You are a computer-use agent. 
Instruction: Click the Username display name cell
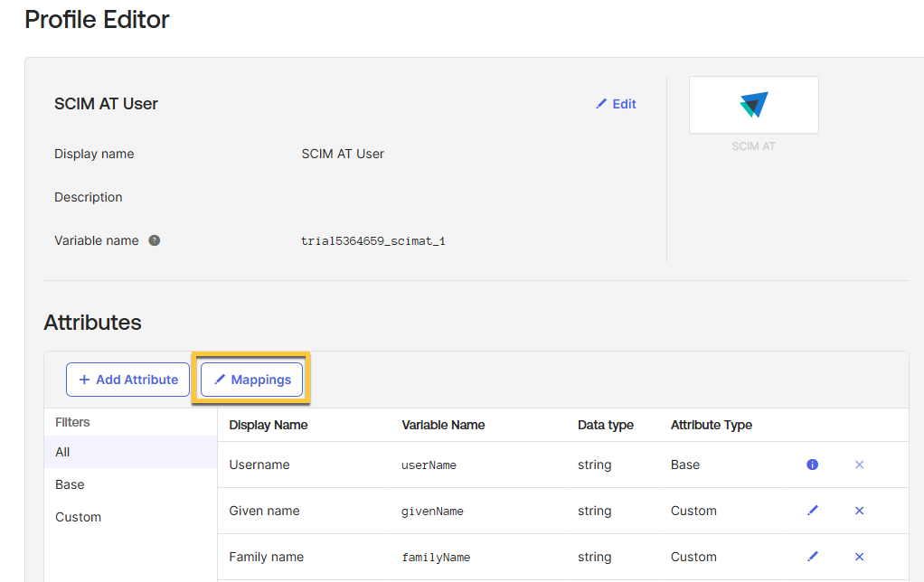[259, 465]
